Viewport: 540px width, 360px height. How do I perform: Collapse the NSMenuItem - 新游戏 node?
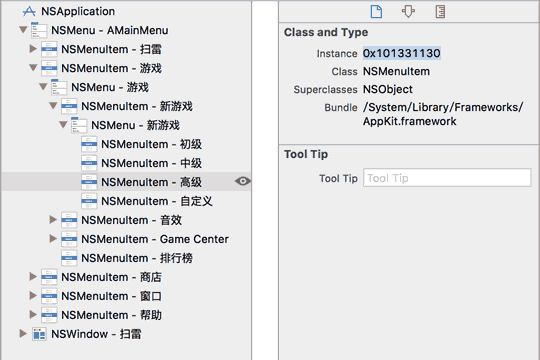click(x=53, y=105)
